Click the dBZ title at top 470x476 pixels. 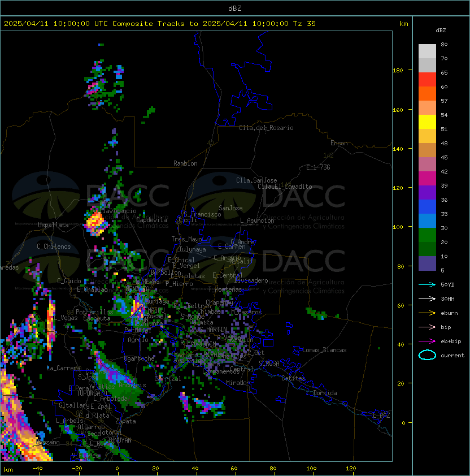pos(235,8)
